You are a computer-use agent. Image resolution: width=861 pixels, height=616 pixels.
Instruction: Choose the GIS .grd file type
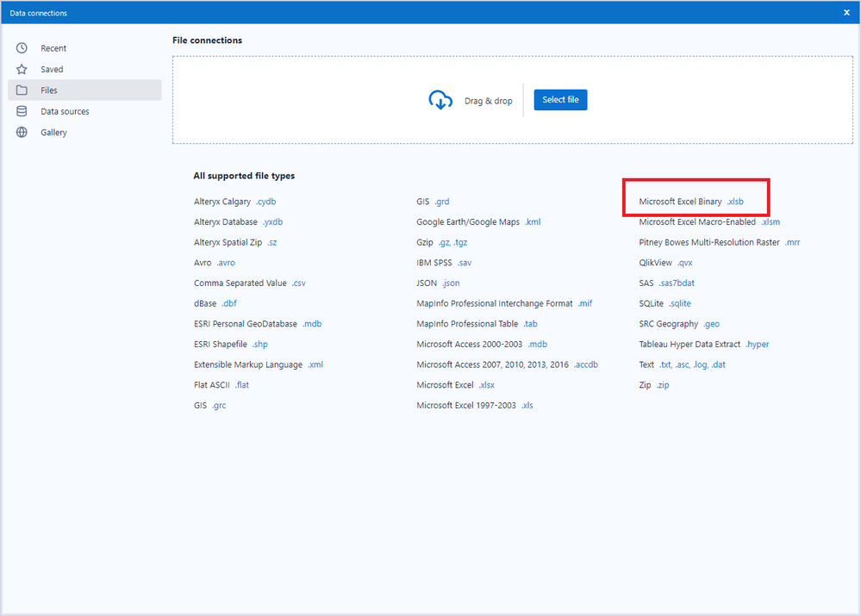pos(441,202)
